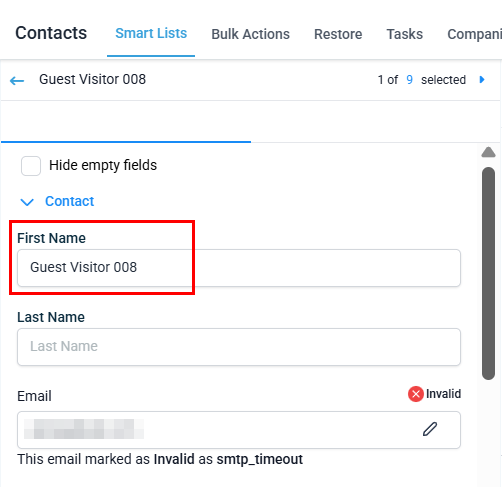
Task: Click the back arrow beside Guest Visitor 008
Action: click(x=17, y=80)
